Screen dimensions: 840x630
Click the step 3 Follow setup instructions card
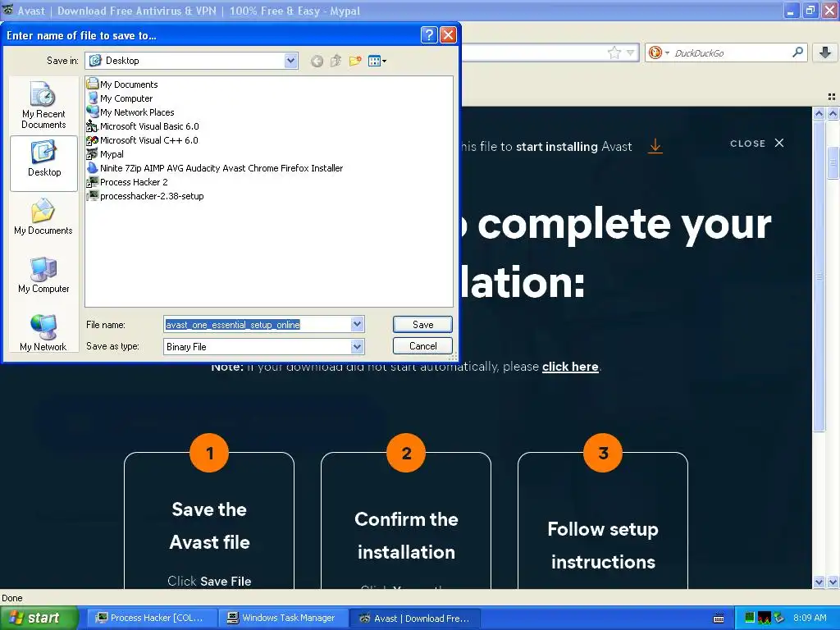(603, 519)
